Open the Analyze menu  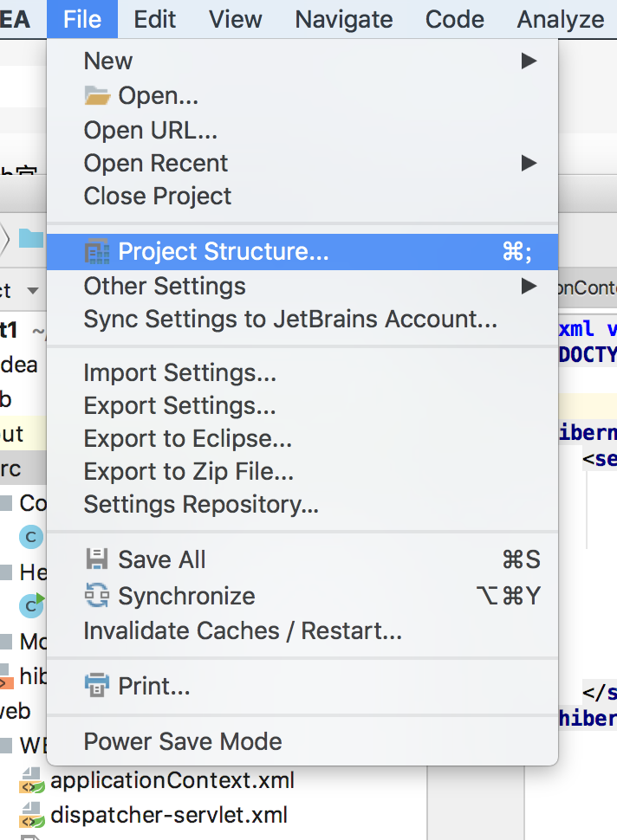pyautogui.click(x=560, y=20)
